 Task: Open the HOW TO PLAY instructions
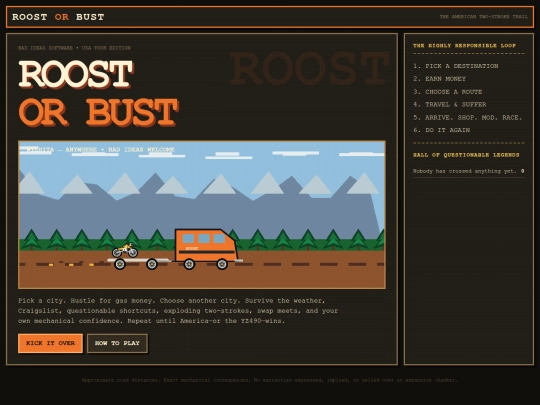point(117,343)
